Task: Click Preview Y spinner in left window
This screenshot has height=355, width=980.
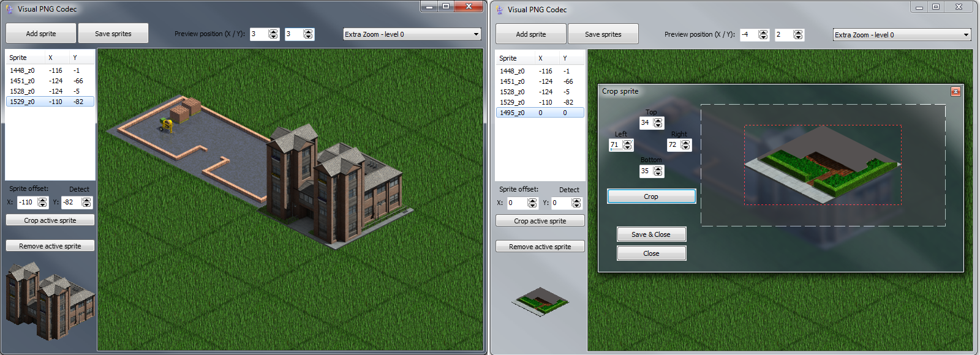Action: coord(309,34)
